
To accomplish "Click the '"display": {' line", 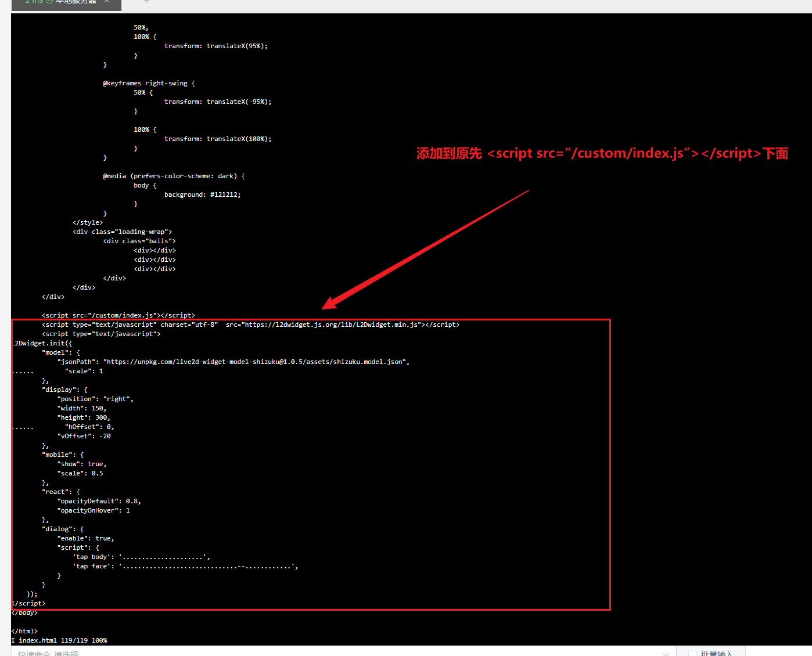I will click(64, 390).
